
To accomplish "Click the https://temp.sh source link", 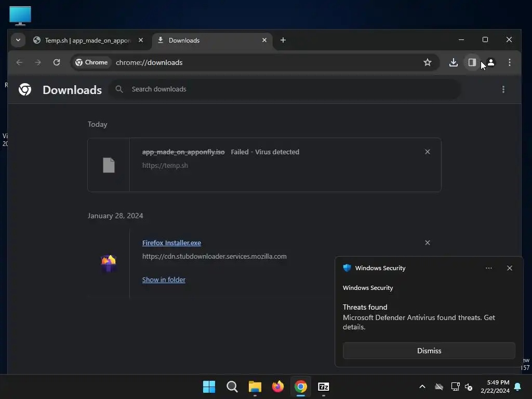I will [x=165, y=166].
